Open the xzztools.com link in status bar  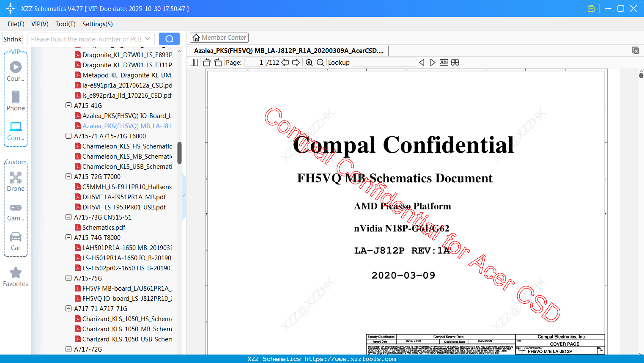coord(350,359)
